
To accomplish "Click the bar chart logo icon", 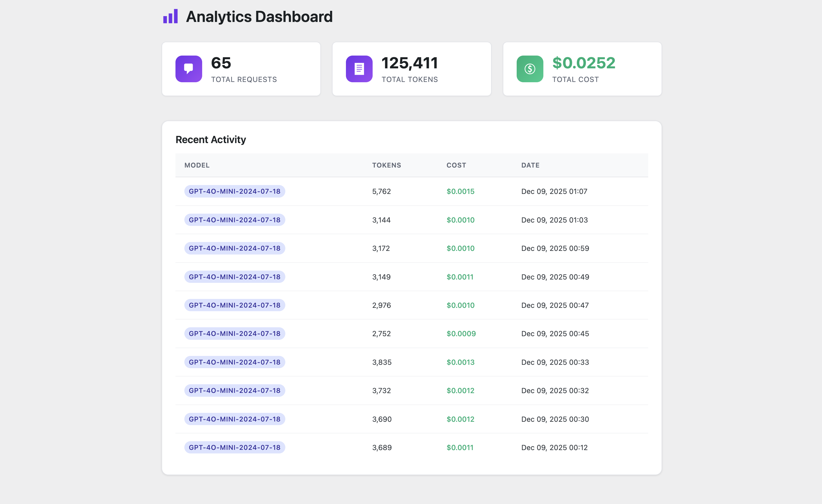I will (x=170, y=16).
